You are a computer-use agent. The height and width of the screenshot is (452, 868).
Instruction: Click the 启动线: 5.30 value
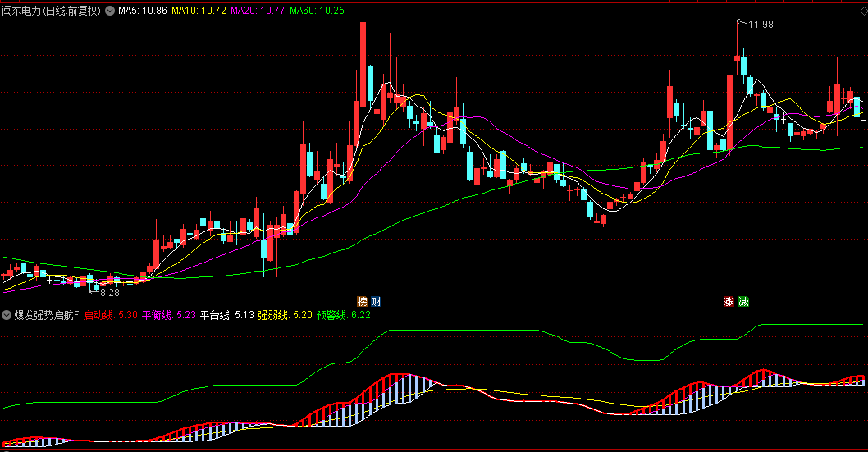tap(111, 315)
